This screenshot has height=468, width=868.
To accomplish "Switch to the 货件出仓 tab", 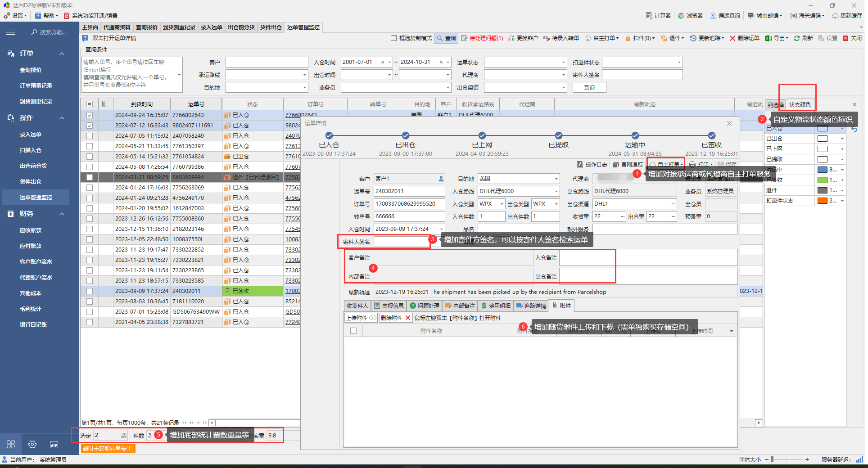I will 271,27.
